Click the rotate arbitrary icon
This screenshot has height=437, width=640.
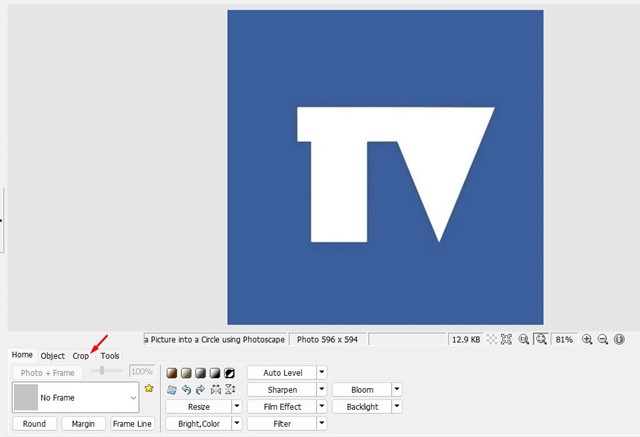[172, 390]
